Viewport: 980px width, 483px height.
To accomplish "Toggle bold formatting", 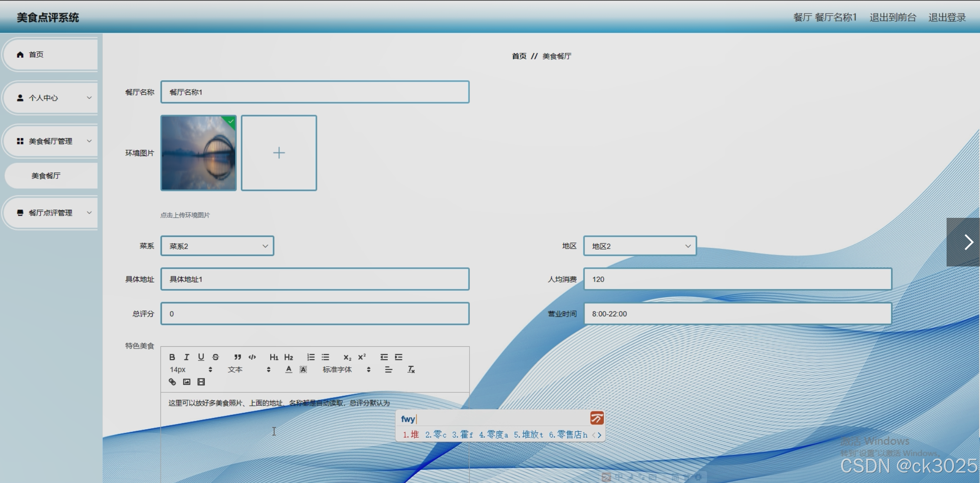I will pyautogui.click(x=172, y=357).
